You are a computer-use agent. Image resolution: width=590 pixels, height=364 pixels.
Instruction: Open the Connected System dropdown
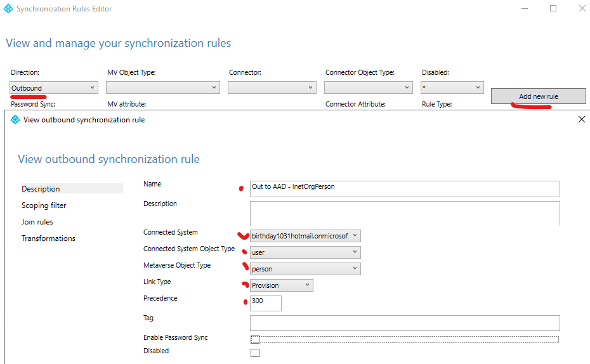305,236
